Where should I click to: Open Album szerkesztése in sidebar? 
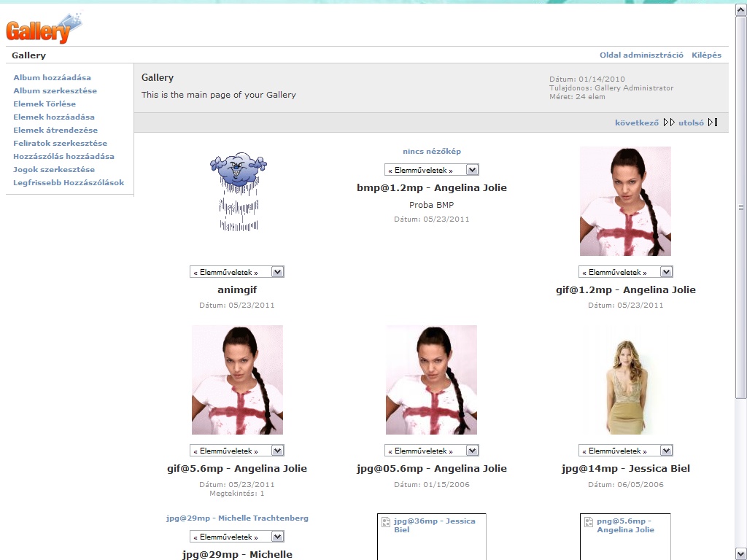tap(55, 90)
